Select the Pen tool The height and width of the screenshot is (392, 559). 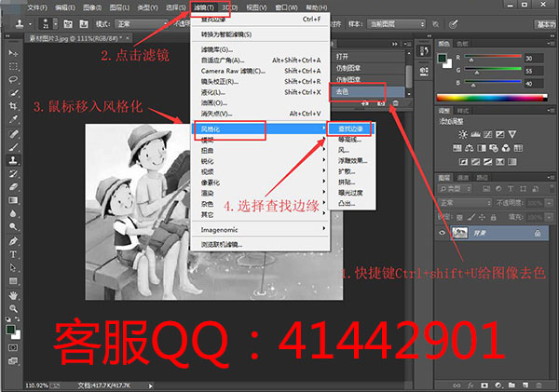13,241
